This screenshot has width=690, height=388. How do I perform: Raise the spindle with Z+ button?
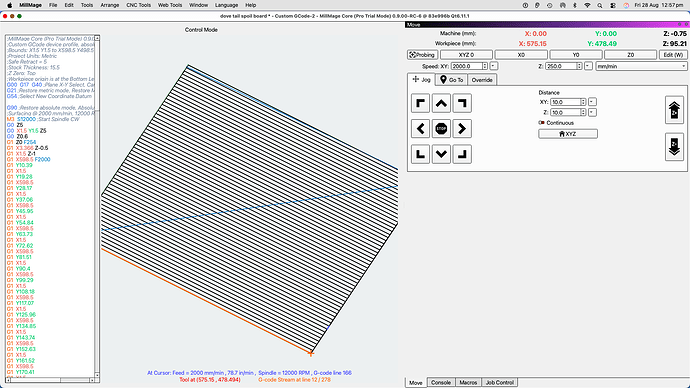point(674,110)
